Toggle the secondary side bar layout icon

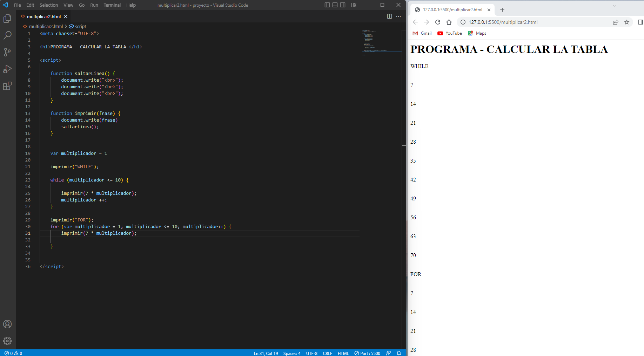point(343,5)
